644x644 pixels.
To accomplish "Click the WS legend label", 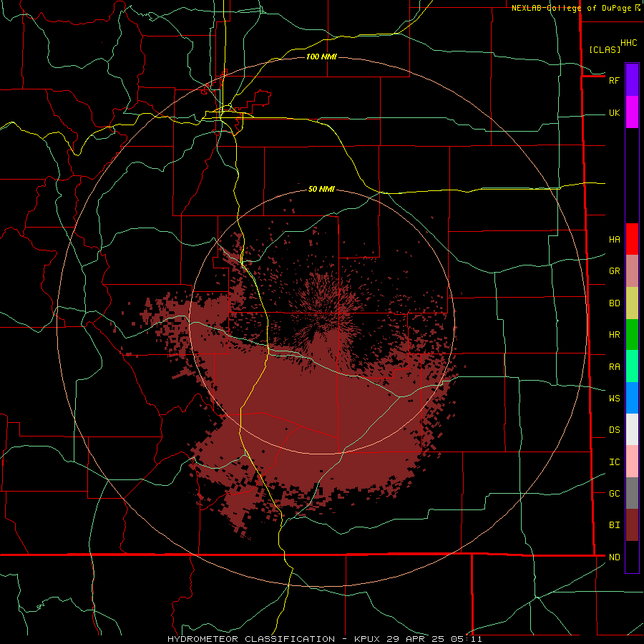I will 614,399.
